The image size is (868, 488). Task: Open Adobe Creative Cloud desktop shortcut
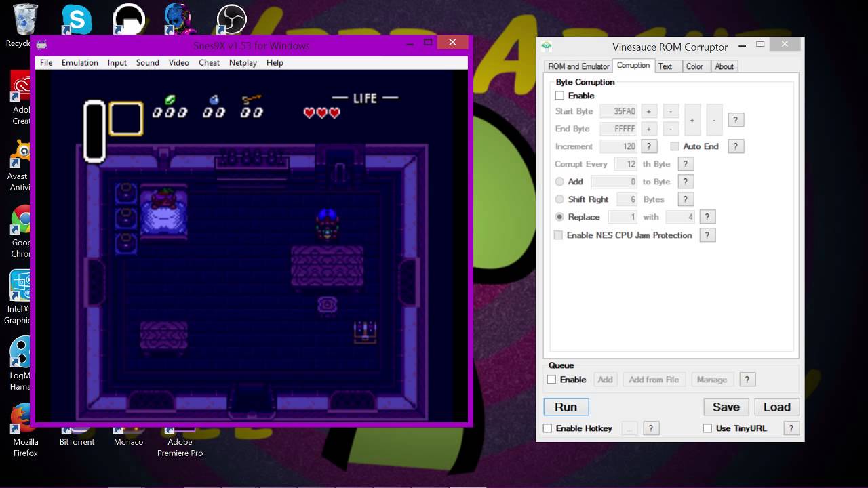coord(20,97)
